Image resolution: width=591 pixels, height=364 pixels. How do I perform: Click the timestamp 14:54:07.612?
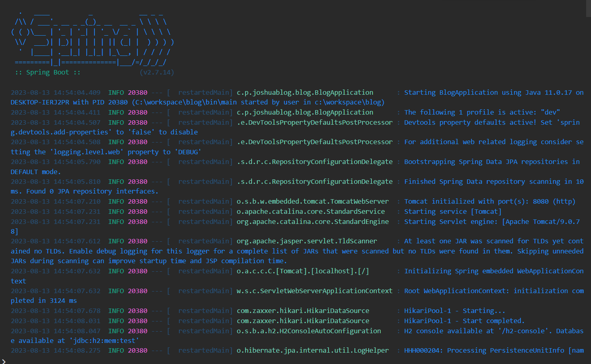tap(77, 241)
